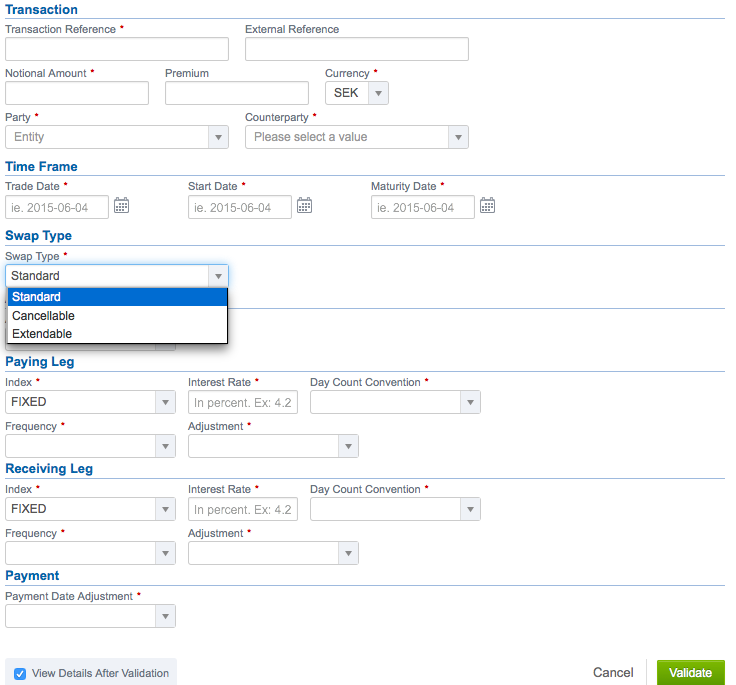Screen dimensions: 736x685
Task: Click into the Notional Amount field
Action: click(77, 93)
